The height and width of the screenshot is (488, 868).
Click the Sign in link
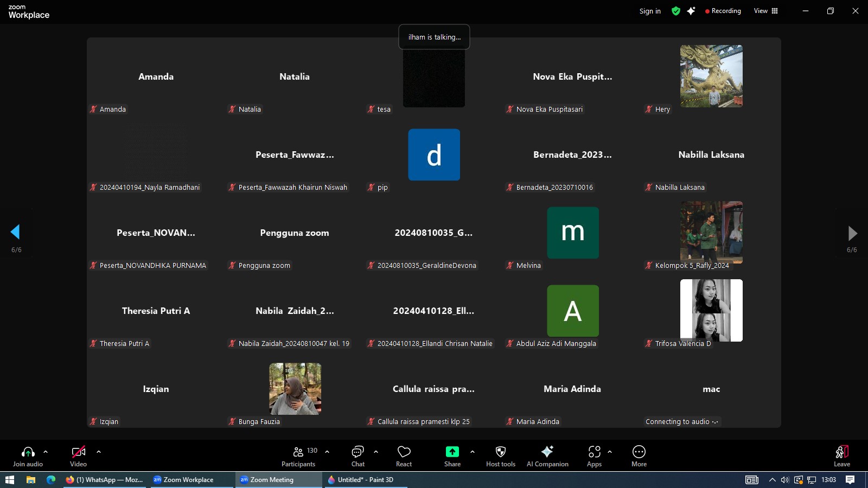(649, 11)
